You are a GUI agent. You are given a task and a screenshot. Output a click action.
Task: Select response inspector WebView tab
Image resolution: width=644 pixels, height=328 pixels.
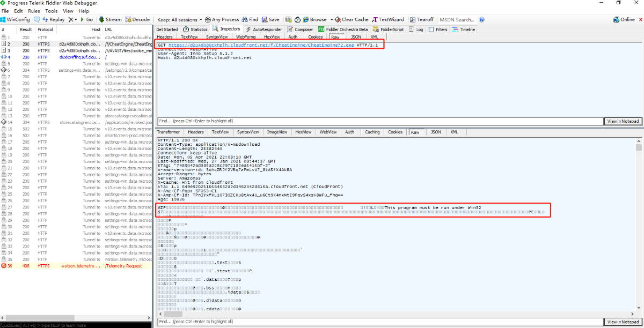(328, 132)
